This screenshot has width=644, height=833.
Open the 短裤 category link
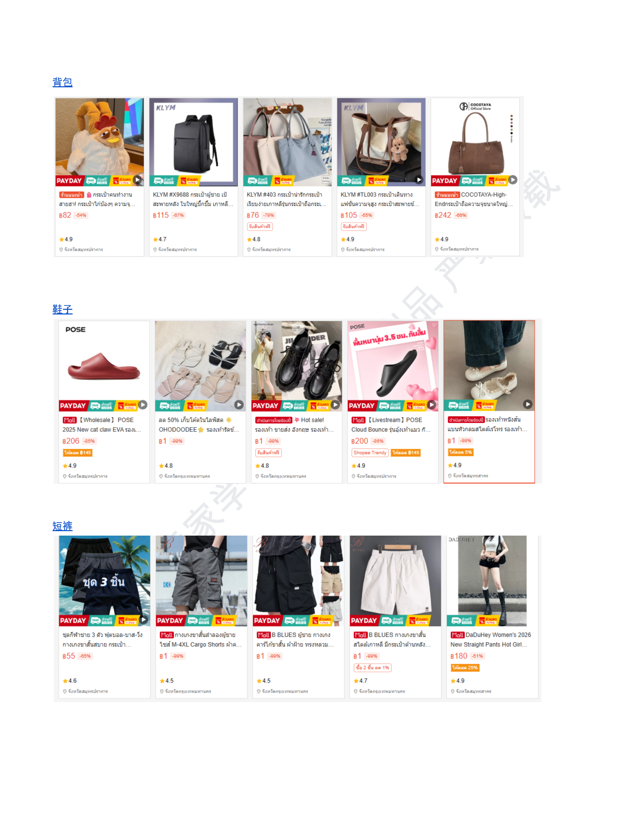pos(63,526)
